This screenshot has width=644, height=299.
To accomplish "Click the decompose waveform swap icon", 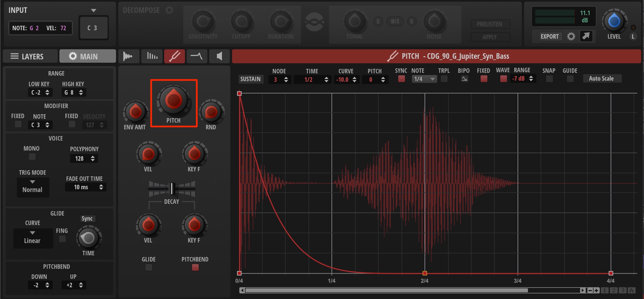I will (314, 22).
